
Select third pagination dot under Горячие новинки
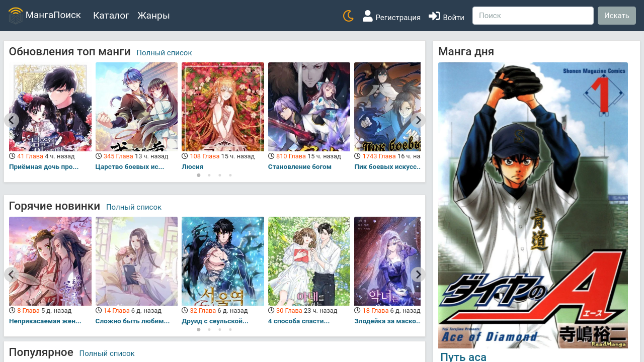[x=220, y=330]
